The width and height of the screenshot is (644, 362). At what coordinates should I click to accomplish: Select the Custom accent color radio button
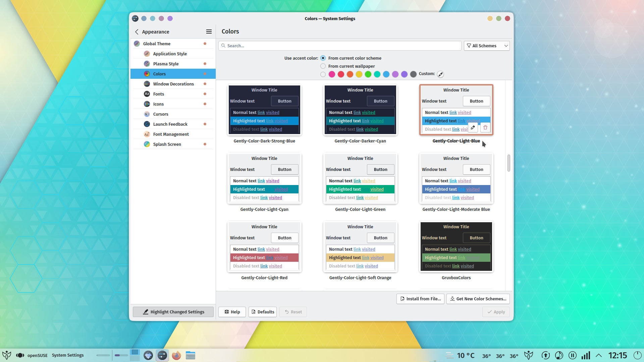coord(323,74)
